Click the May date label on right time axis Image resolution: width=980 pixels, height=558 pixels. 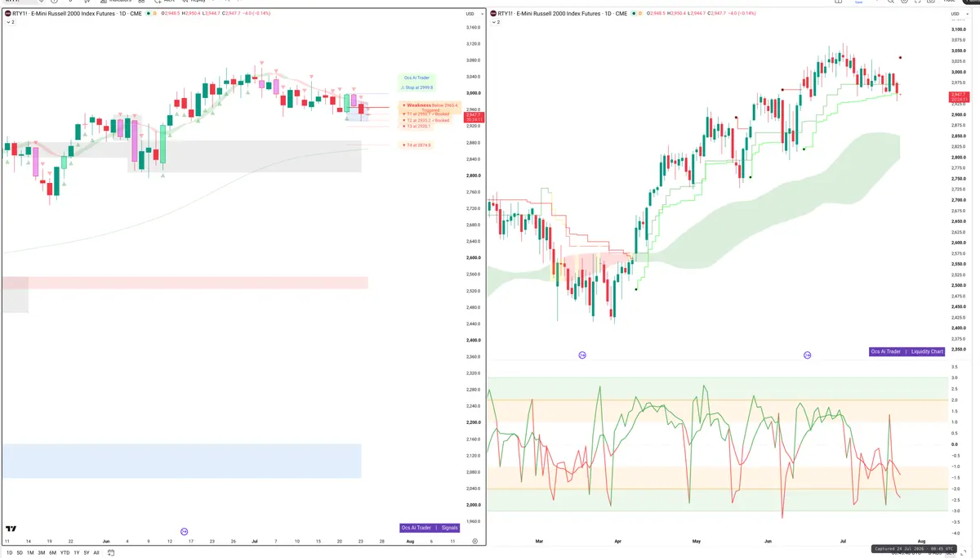click(696, 541)
